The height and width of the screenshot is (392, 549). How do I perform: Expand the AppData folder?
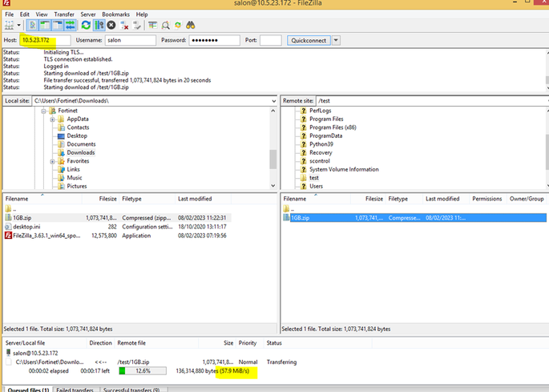coord(52,119)
